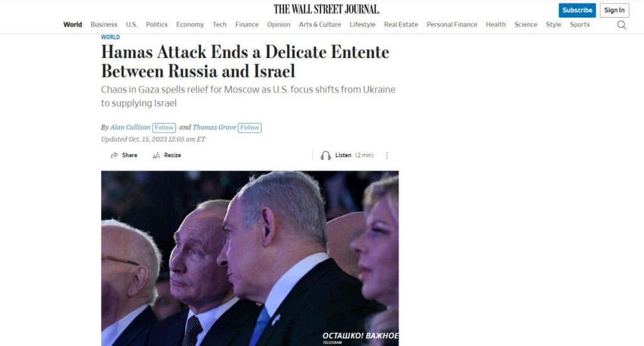Open the search magnifier icon
This screenshot has height=346, width=644.
click(622, 25)
